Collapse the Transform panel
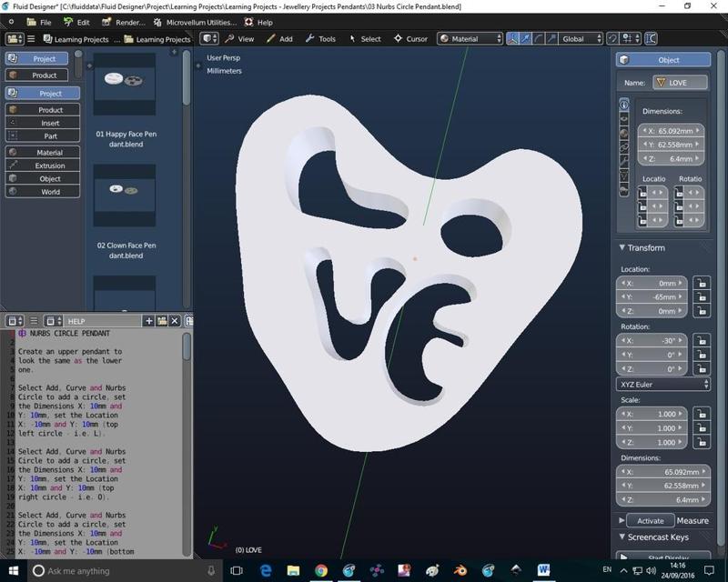The image size is (728, 582). [x=645, y=247]
